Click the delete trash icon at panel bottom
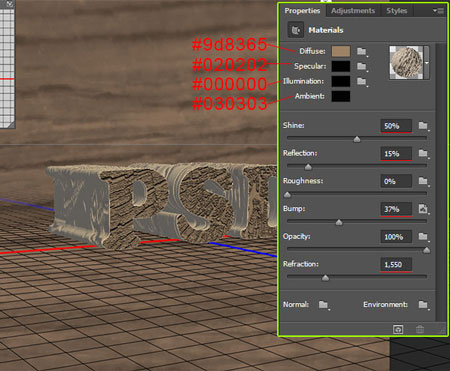 pyautogui.click(x=420, y=330)
